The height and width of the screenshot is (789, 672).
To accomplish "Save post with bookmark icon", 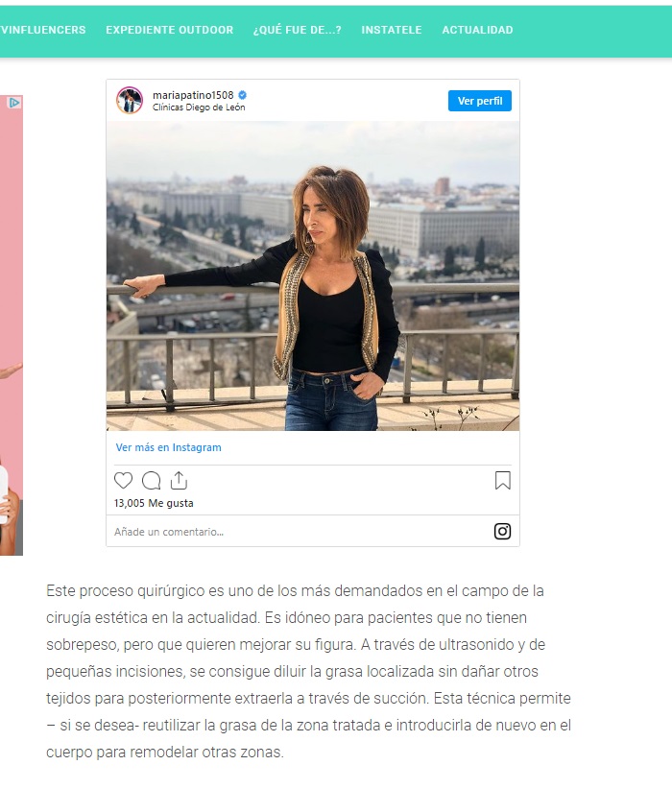I will point(502,481).
